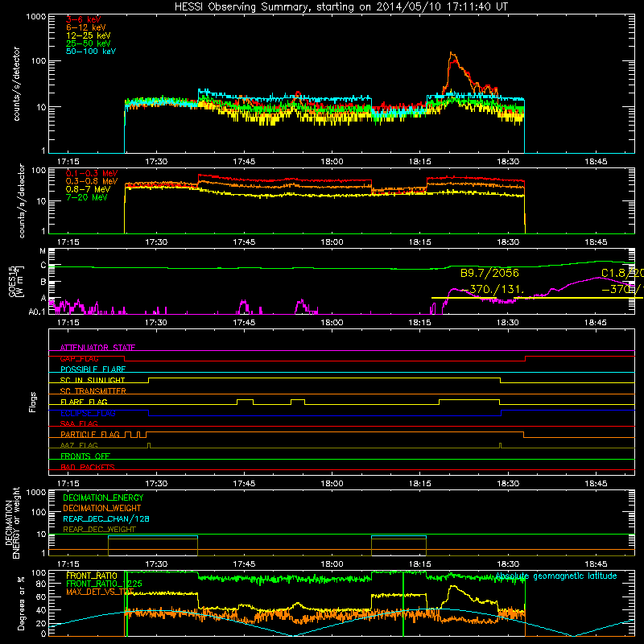644x644 pixels.
Task: Select the -370./131. position annotation
Action: pos(493,290)
